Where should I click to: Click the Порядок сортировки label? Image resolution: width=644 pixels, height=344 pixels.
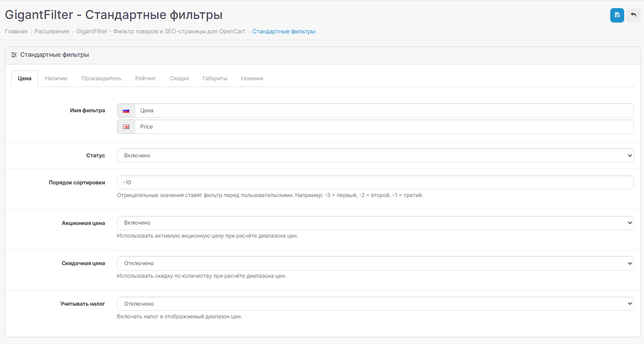coord(77,183)
